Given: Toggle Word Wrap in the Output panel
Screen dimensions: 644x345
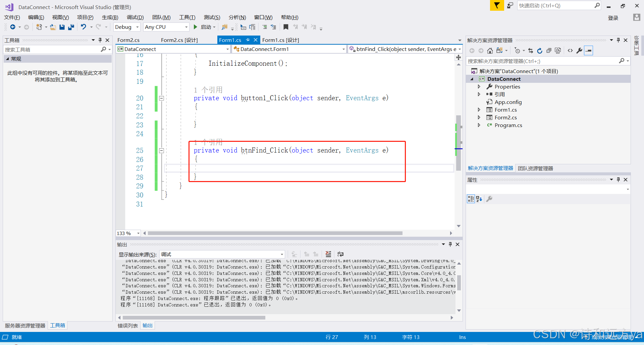Looking at the screenshot, I should [340, 254].
